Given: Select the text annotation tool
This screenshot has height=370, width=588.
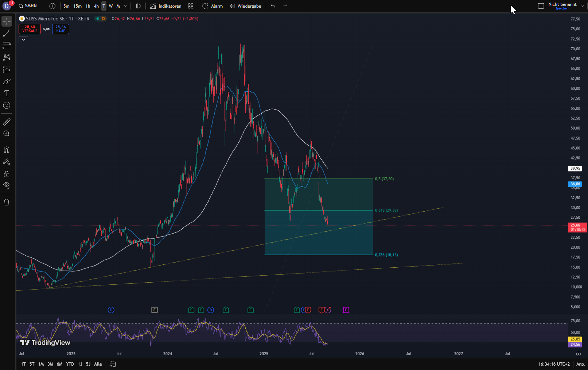Looking at the screenshot, I should (x=7, y=94).
